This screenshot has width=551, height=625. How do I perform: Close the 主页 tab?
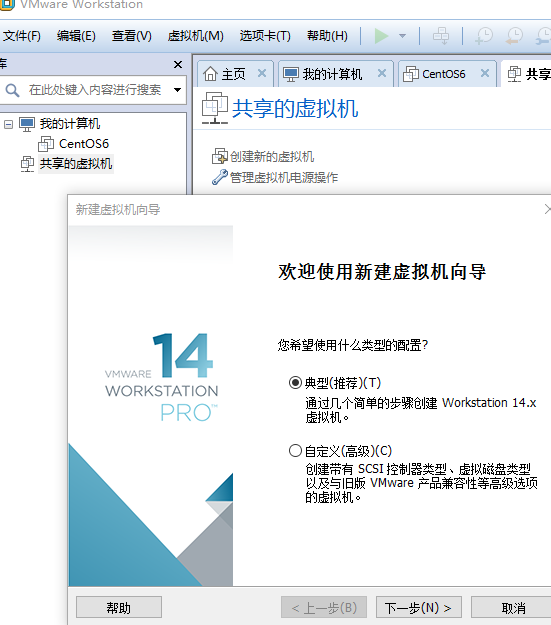tap(262, 73)
